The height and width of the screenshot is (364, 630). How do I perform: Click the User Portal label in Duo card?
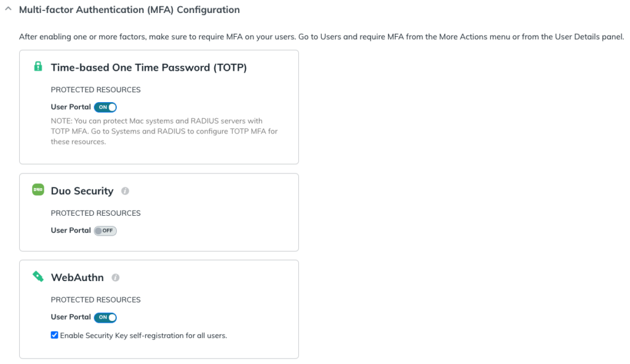pos(71,231)
